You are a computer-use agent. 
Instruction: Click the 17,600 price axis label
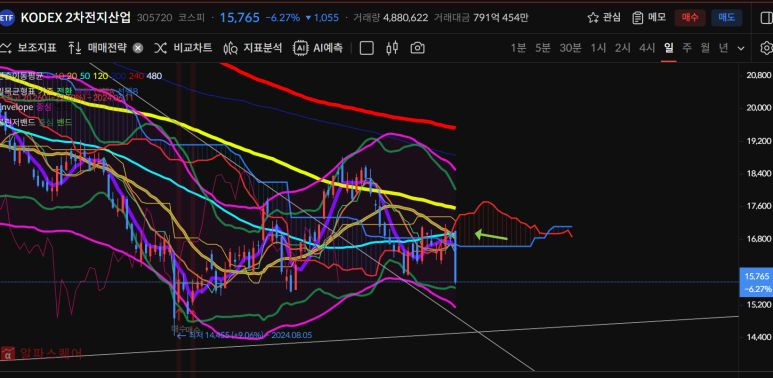(758, 206)
